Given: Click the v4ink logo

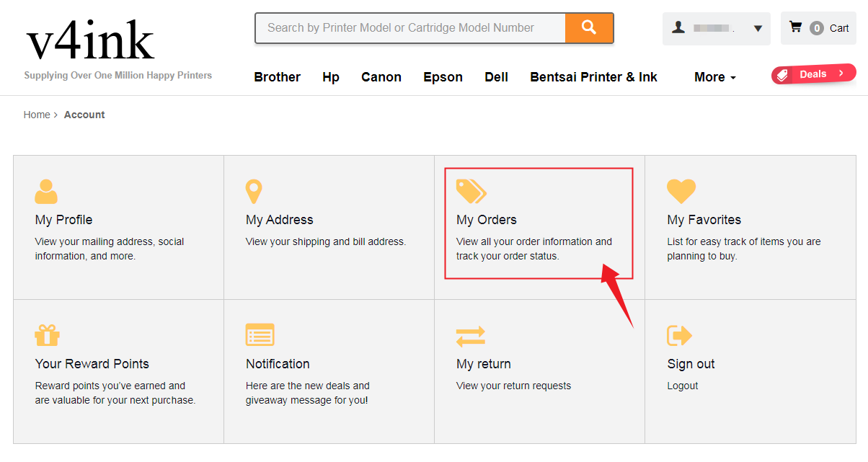Looking at the screenshot, I should tap(90, 40).
